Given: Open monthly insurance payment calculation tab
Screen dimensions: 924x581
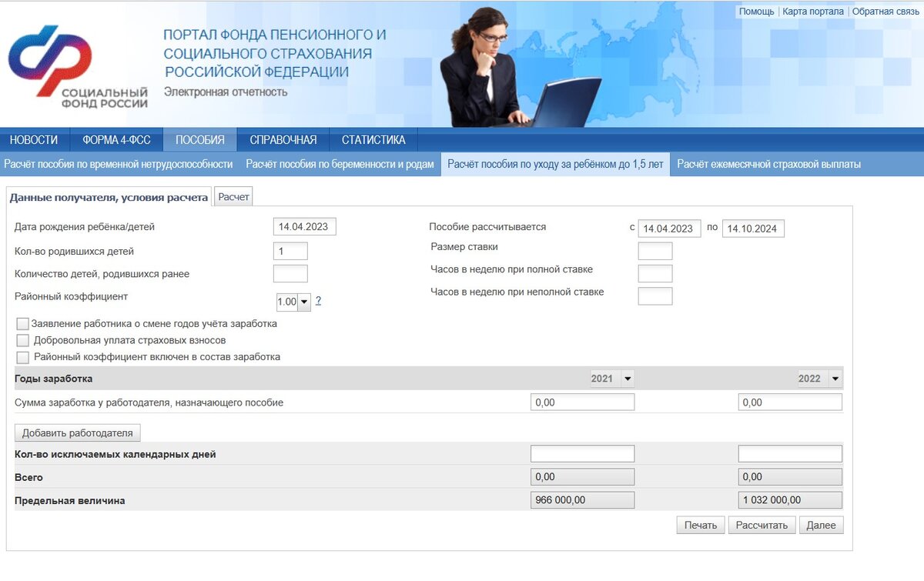Looking at the screenshot, I should pyautogui.click(x=768, y=164).
